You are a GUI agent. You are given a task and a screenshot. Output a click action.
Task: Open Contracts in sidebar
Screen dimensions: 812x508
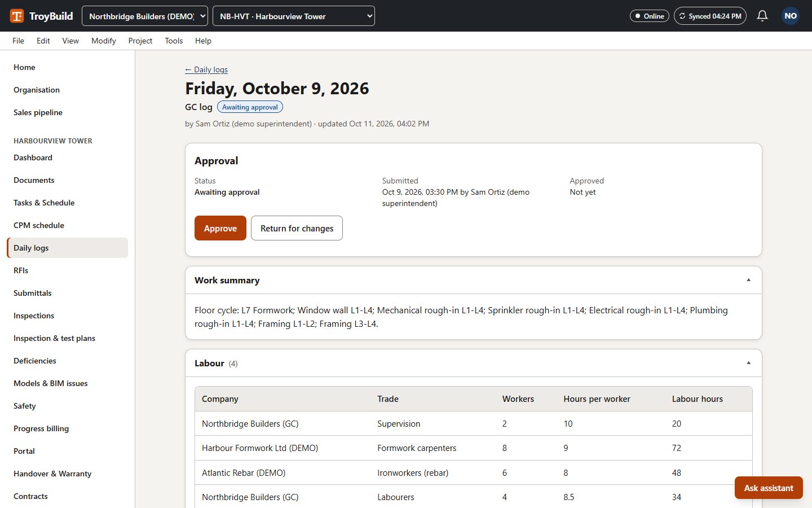(68, 496)
